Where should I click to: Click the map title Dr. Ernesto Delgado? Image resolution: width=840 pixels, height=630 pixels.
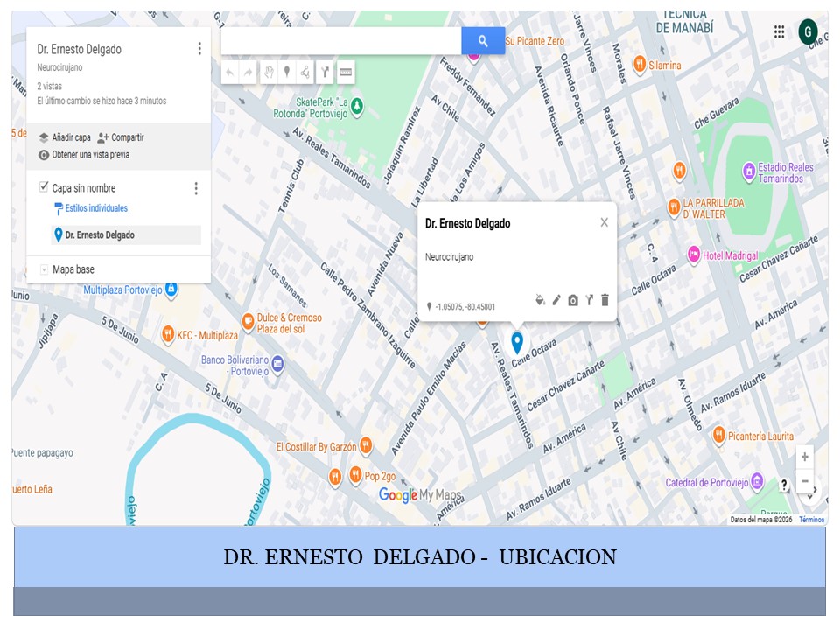80,49
